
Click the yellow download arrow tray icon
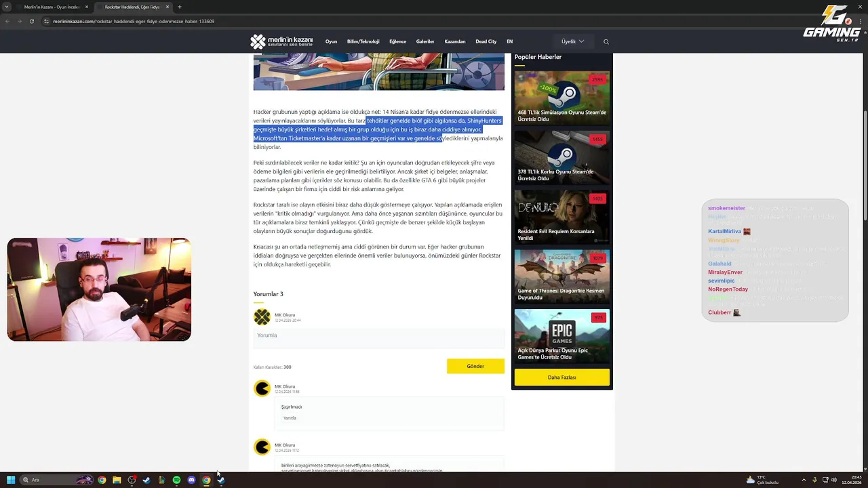click(x=814, y=480)
